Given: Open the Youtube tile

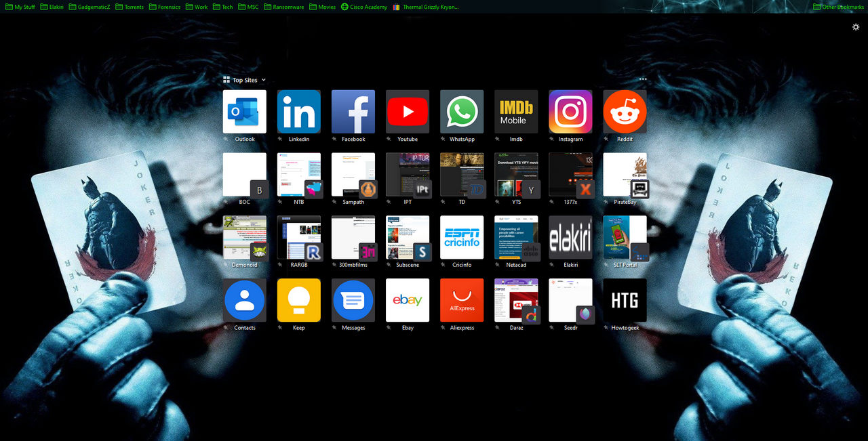Looking at the screenshot, I should click(407, 112).
